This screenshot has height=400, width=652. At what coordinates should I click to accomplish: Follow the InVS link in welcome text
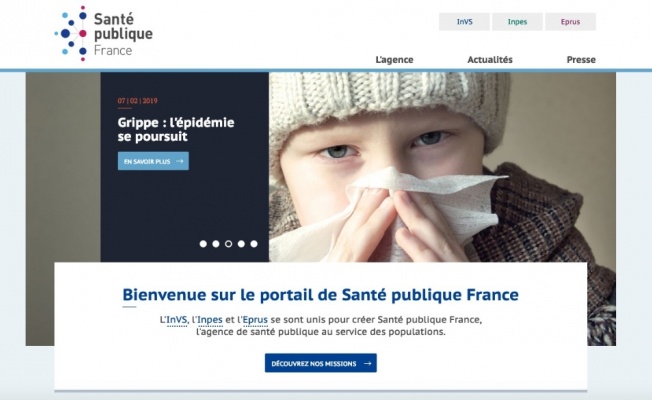pyautogui.click(x=176, y=320)
